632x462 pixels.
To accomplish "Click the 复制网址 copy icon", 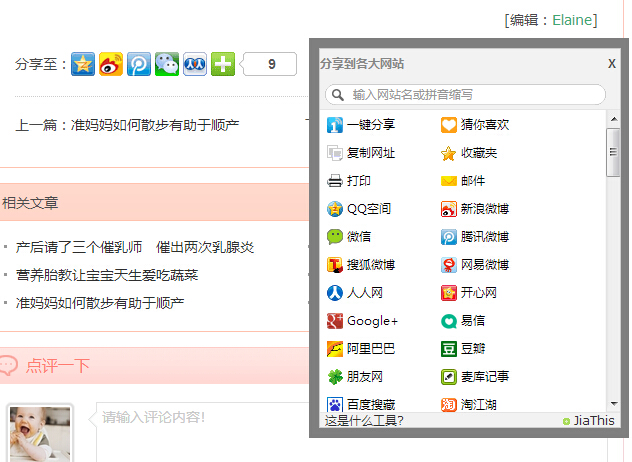I will [335, 153].
